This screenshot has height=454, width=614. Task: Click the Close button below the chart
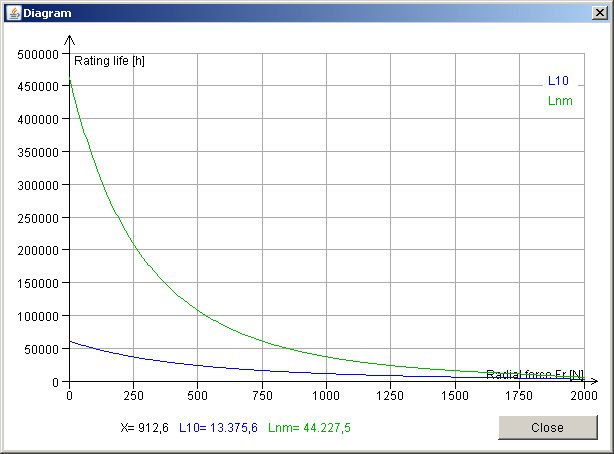[x=547, y=427]
